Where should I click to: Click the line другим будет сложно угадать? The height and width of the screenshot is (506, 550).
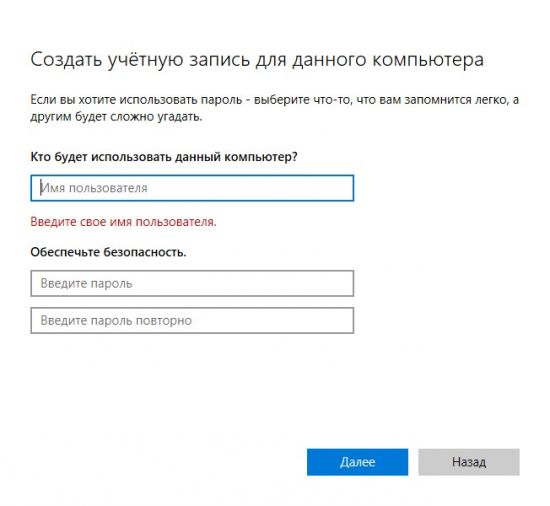pos(116,116)
